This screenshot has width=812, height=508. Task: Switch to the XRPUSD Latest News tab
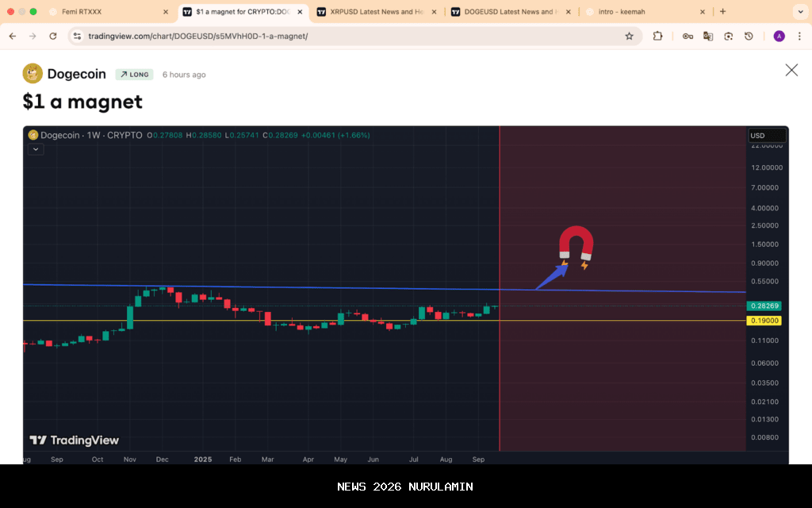[x=377, y=12]
